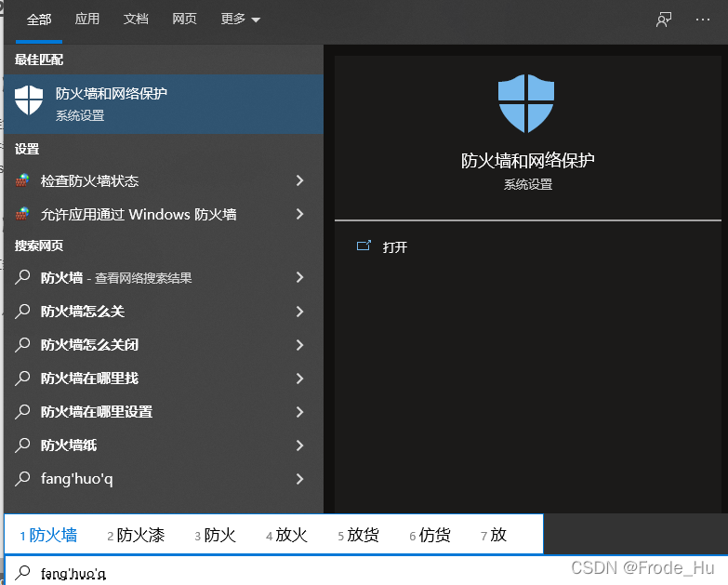Choose IME candidate 6 仿货
This screenshot has height=585, width=728.
tap(430, 535)
